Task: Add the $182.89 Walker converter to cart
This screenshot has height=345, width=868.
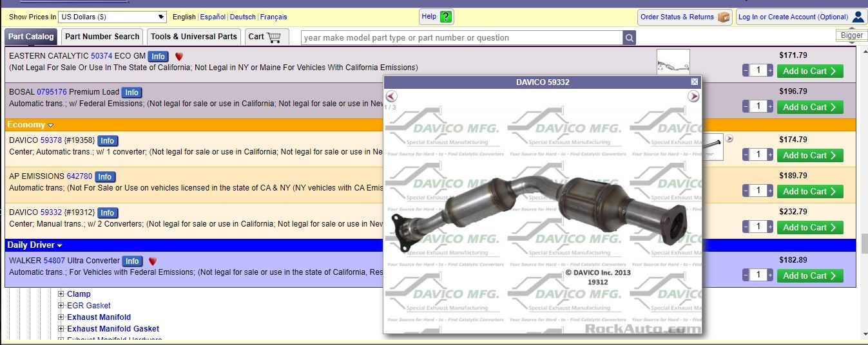Action: 810,275
